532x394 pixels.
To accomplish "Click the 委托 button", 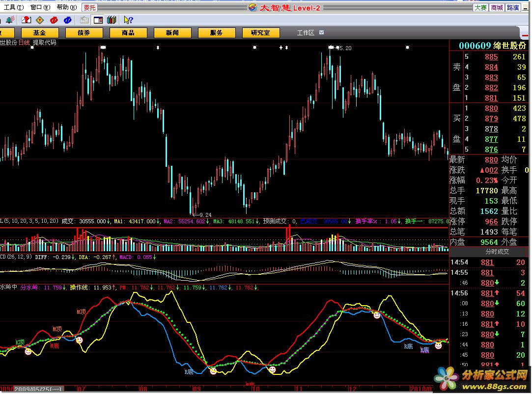I will [89, 7].
